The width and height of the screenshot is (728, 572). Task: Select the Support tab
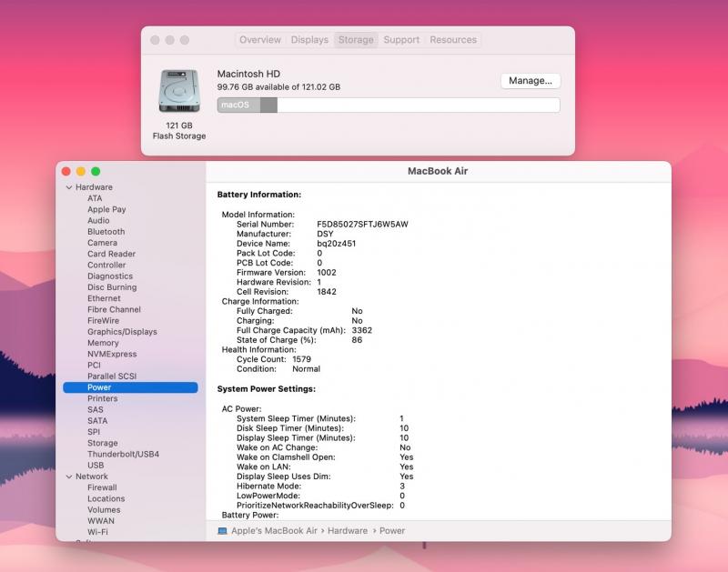[401, 40]
